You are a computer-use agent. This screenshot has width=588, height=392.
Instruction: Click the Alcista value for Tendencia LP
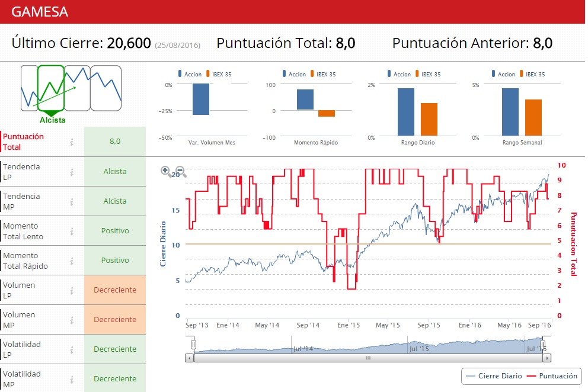click(115, 172)
